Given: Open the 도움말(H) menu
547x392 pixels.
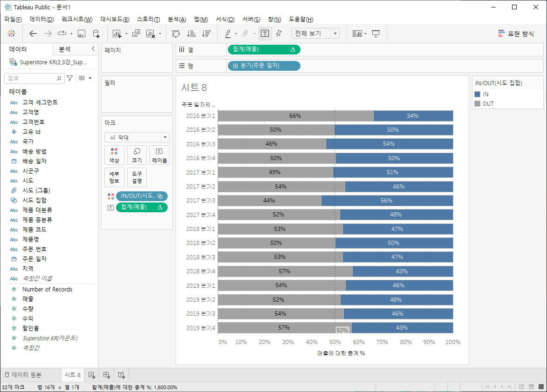Looking at the screenshot, I should 301,19.
